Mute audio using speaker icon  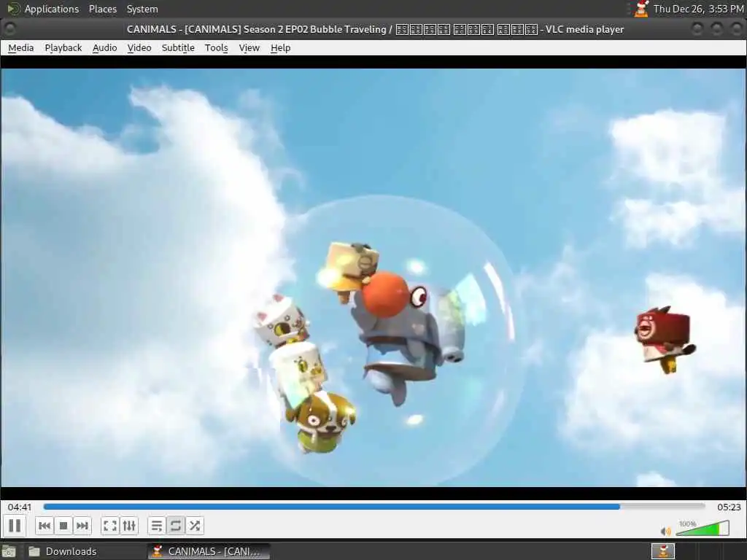coord(665,531)
